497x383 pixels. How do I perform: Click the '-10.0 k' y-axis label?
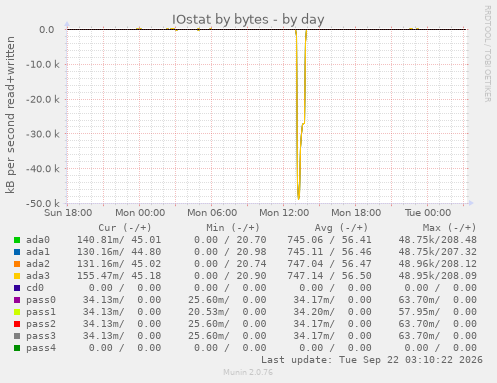tap(43, 64)
